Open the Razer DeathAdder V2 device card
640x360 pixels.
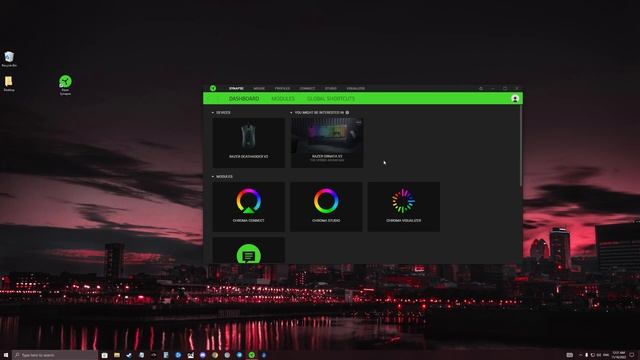(249, 143)
